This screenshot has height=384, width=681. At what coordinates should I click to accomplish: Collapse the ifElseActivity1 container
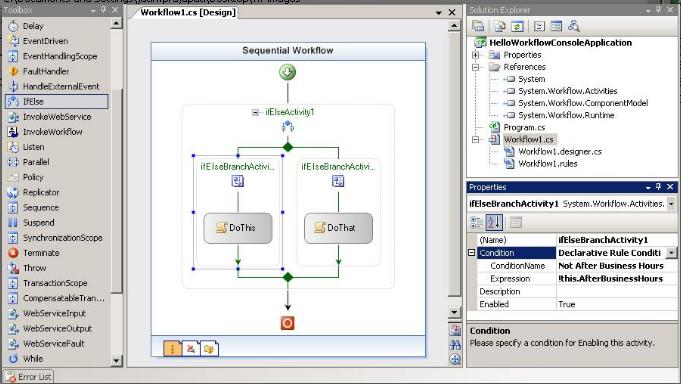[x=255, y=113]
